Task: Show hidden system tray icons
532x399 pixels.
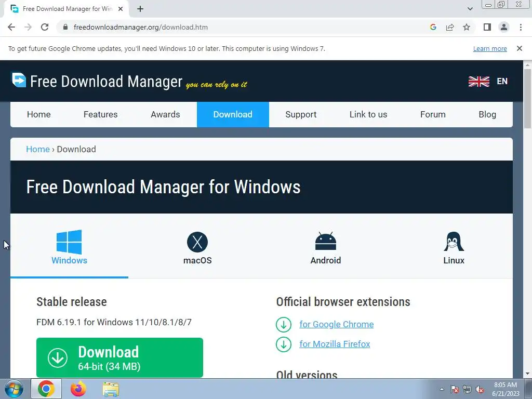Action: (x=442, y=390)
